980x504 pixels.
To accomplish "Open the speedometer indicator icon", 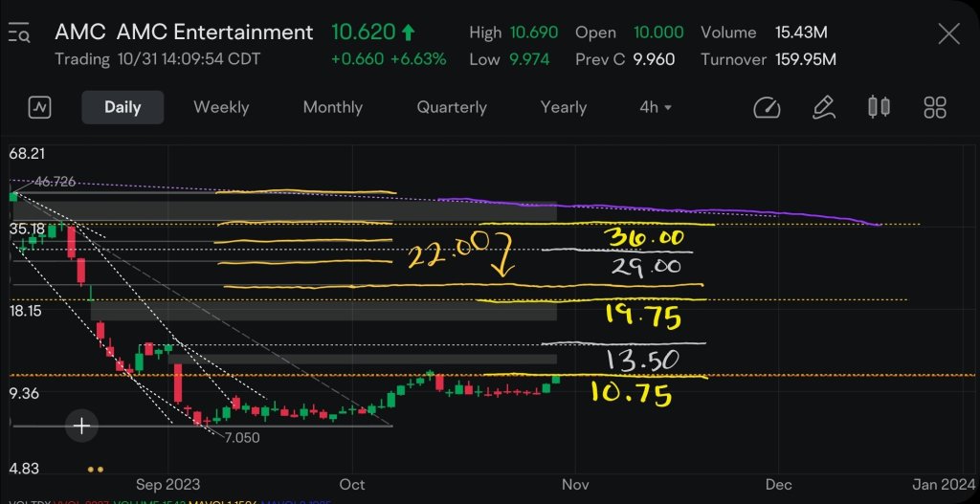I will [767, 107].
